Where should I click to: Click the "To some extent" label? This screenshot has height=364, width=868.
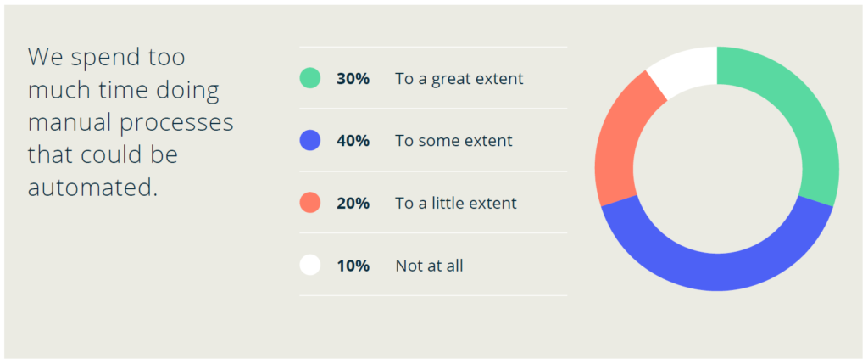453,141
